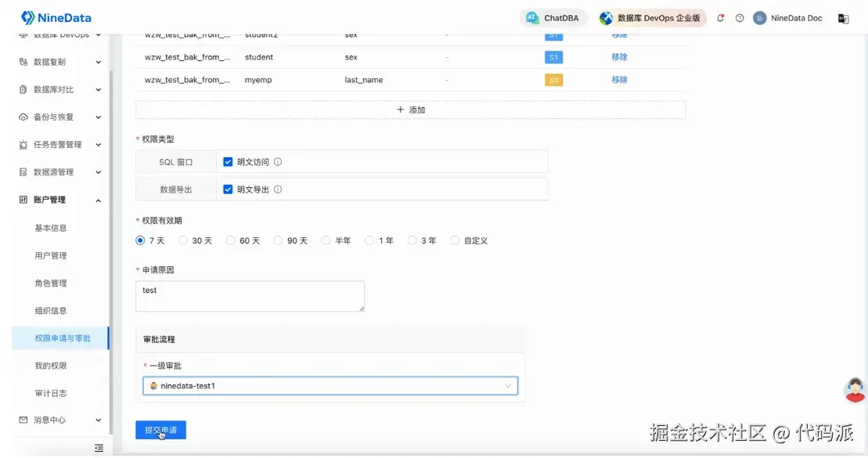Click the ChatDBA AI icon
Image resolution: width=868 pixels, height=458 pixels.
click(532, 18)
